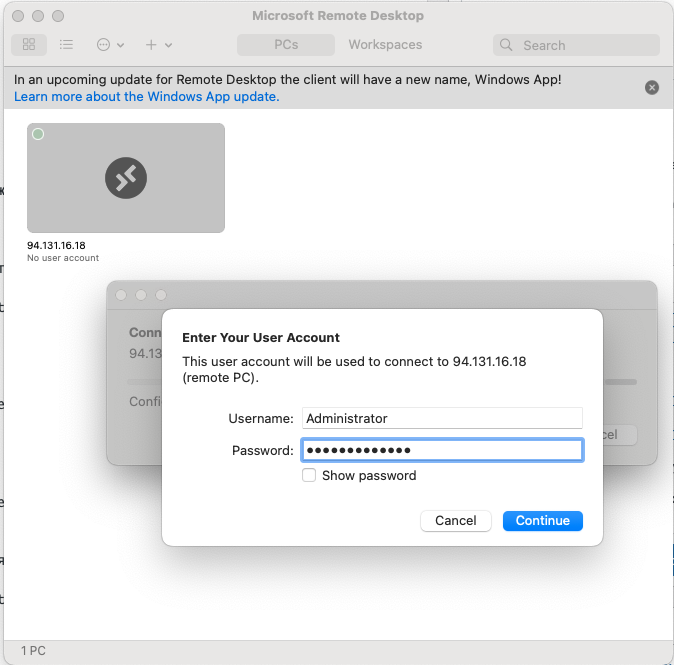
Task: Click the remote desktop icon on PC tile
Action: tap(126, 178)
